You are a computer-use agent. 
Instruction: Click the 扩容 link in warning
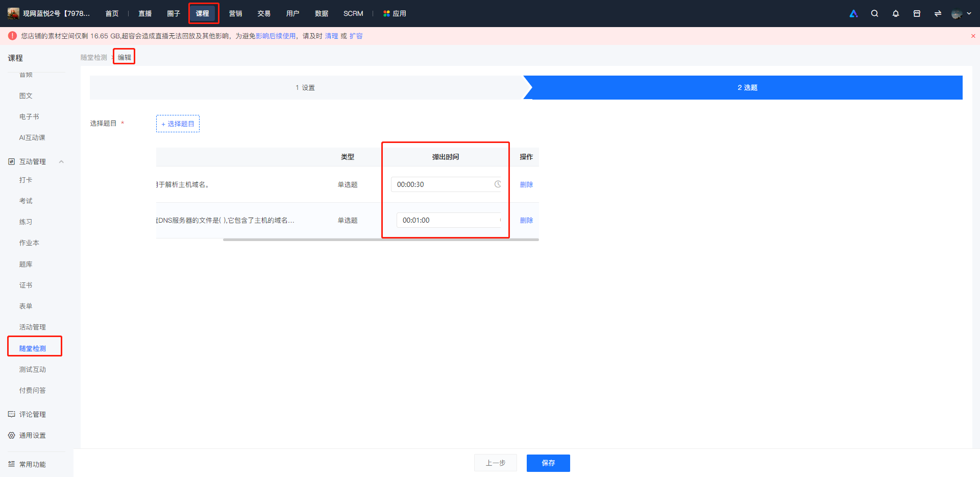tap(356, 36)
